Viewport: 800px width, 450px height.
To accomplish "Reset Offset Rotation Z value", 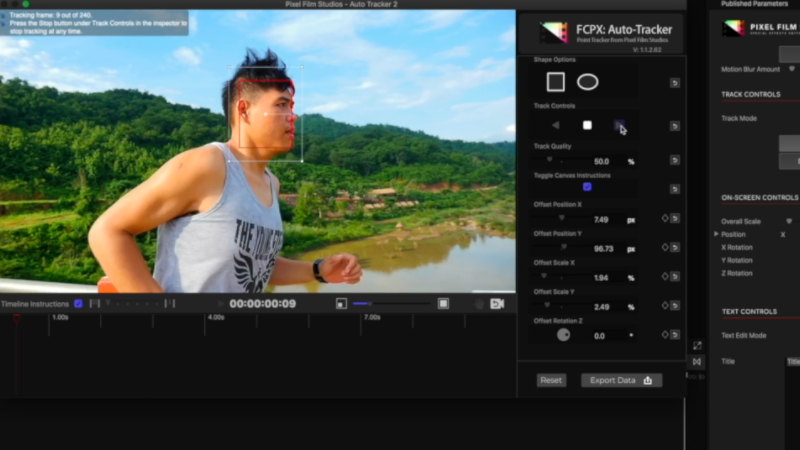I will pyautogui.click(x=675, y=335).
